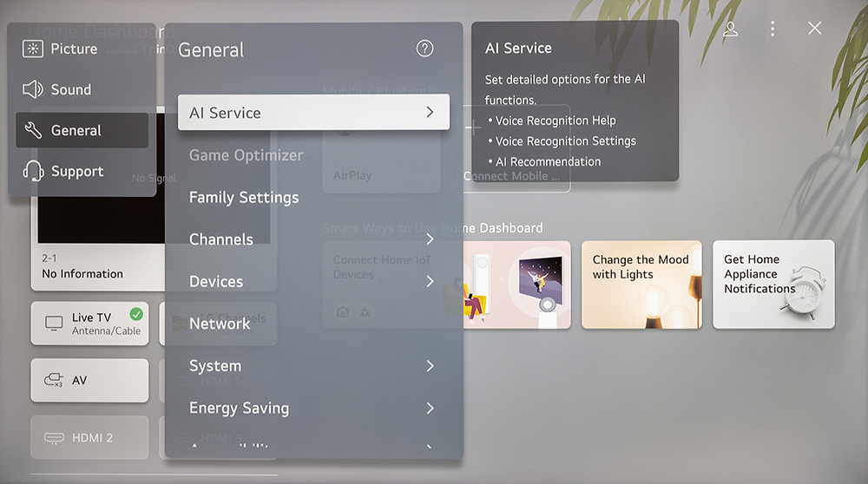Open the user account profile icon
Screen dimensions: 868x484
(x=730, y=29)
